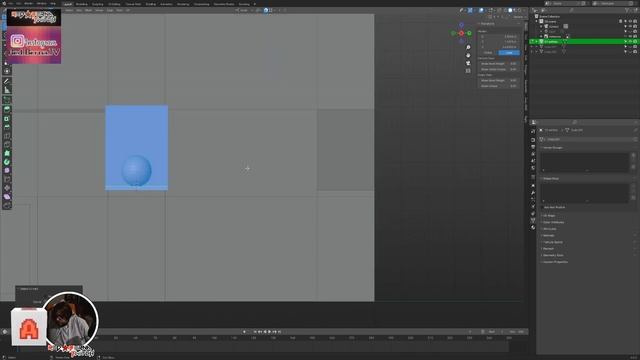Jump to timeline start frame
640x360 pixels.
point(255,332)
